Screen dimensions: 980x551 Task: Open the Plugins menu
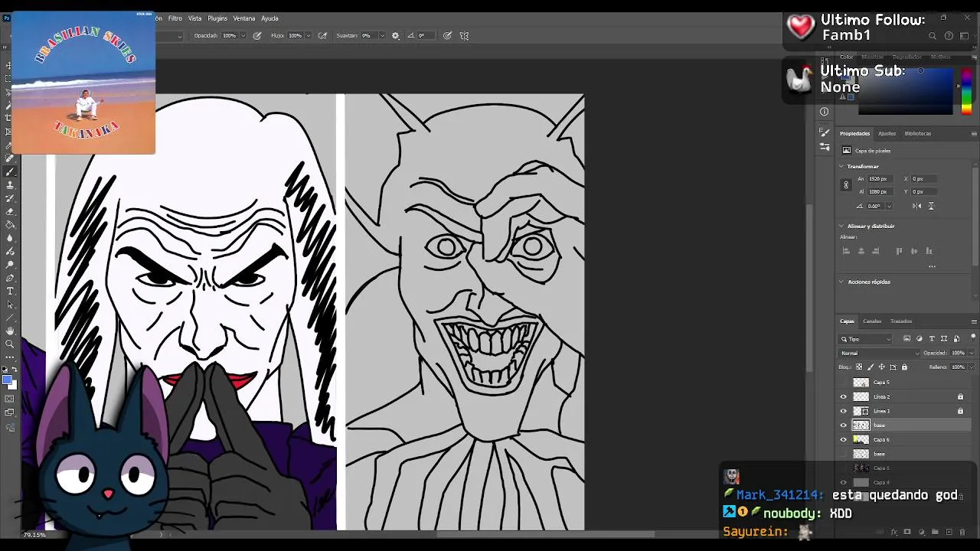point(217,18)
